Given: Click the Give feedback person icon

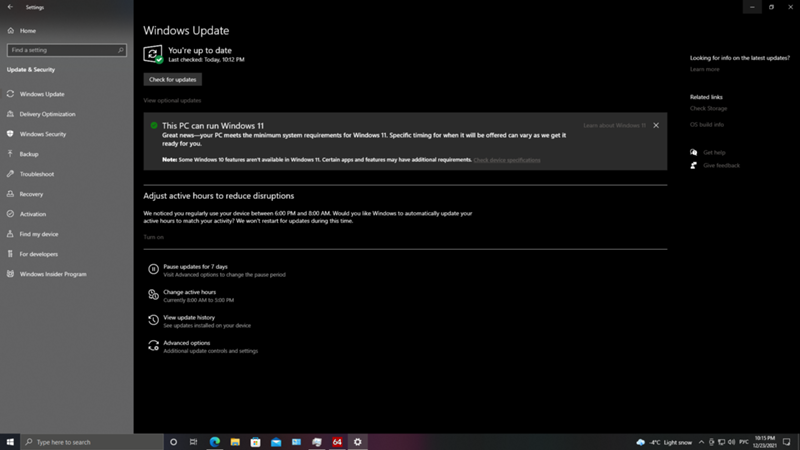Looking at the screenshot, I should coord(693,165).
